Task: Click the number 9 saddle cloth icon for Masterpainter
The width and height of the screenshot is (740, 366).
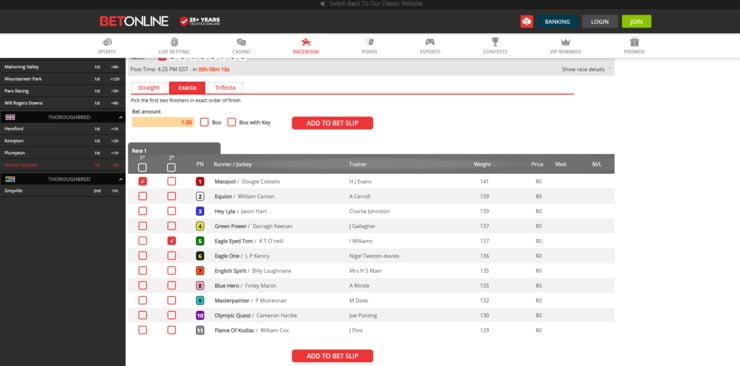Action: coord(200,300)
